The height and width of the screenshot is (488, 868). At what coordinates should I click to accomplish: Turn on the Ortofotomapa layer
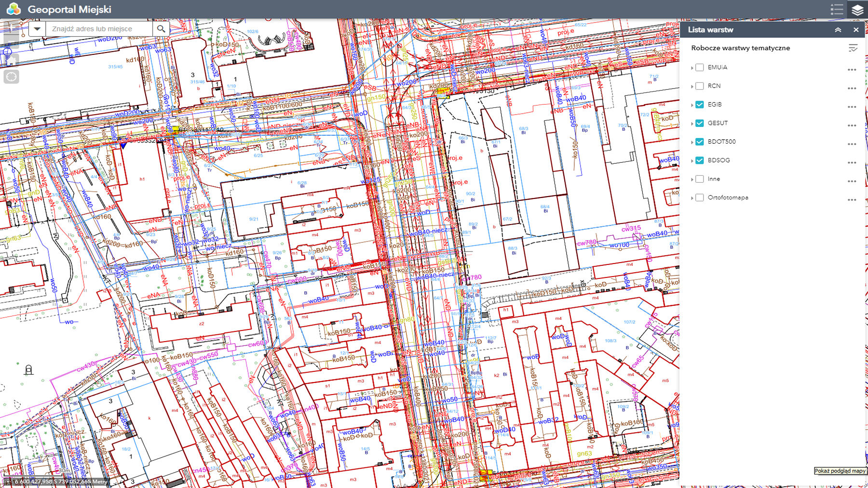(700, 198)
